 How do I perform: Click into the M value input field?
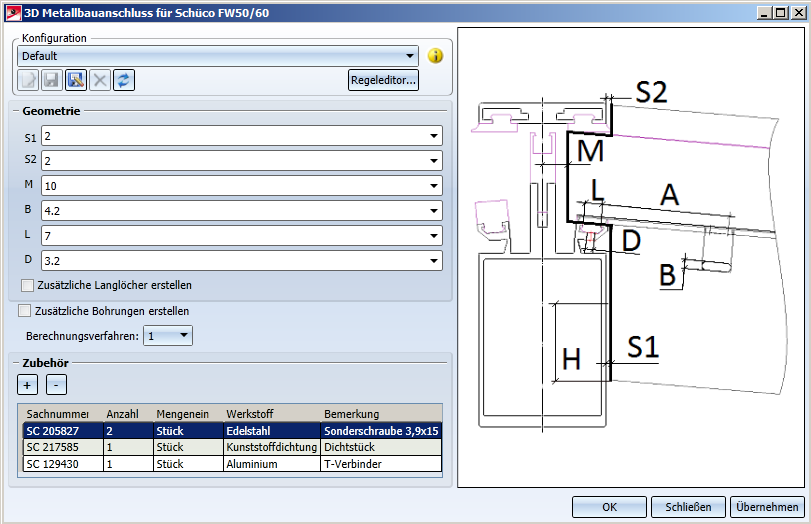tap(232, 185)
